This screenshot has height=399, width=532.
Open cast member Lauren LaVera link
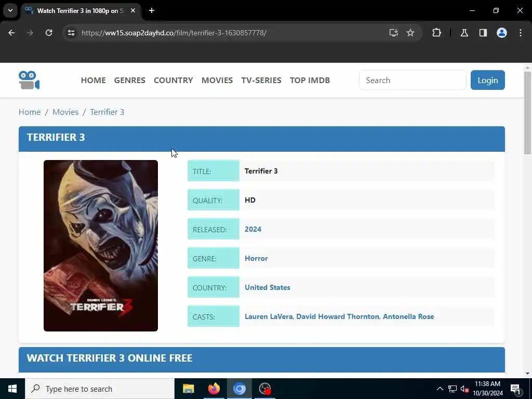[x=269, y=316]
